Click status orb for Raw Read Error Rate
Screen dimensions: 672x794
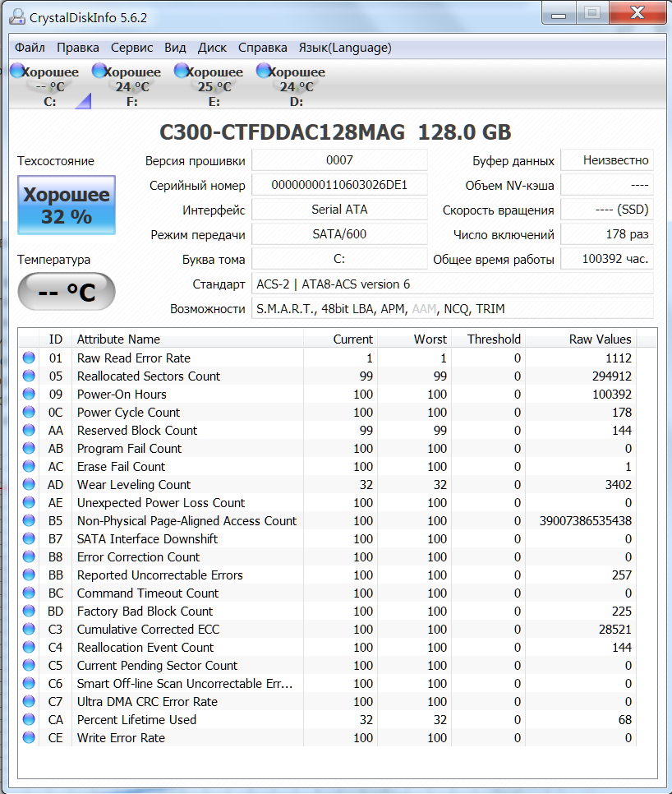coord(30,358)
